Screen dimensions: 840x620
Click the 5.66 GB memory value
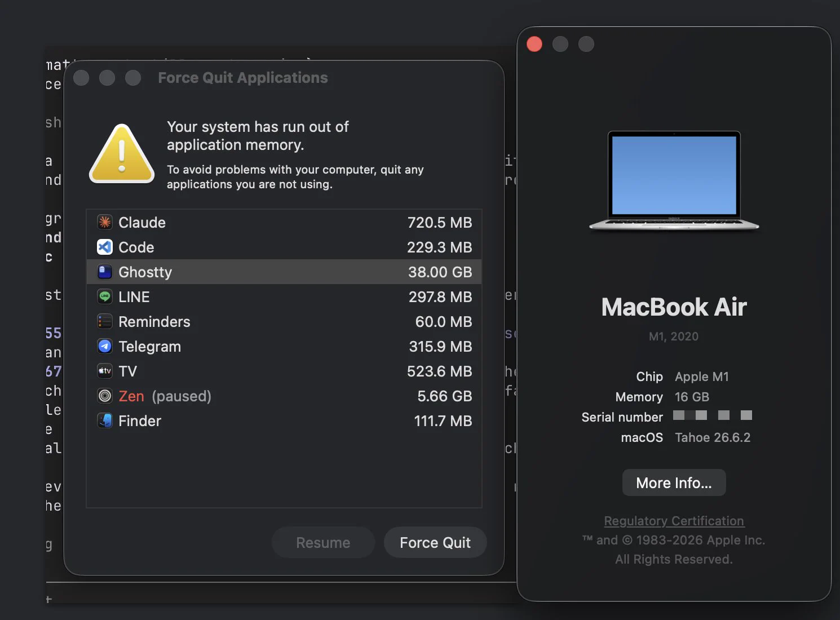445,396
